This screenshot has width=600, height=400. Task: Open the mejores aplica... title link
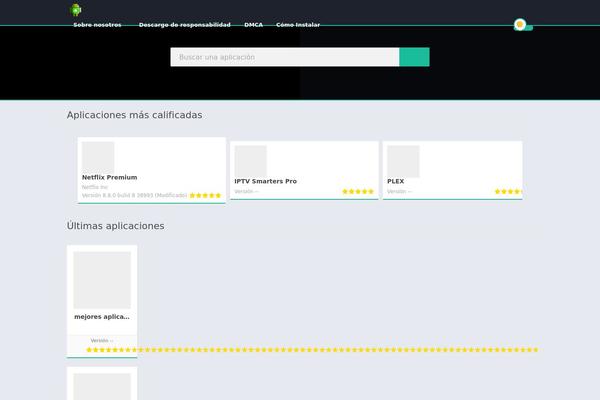pos(102,317)
